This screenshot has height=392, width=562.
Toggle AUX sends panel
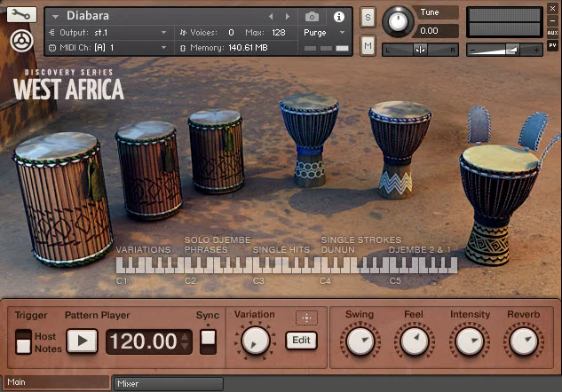(553, 33)
